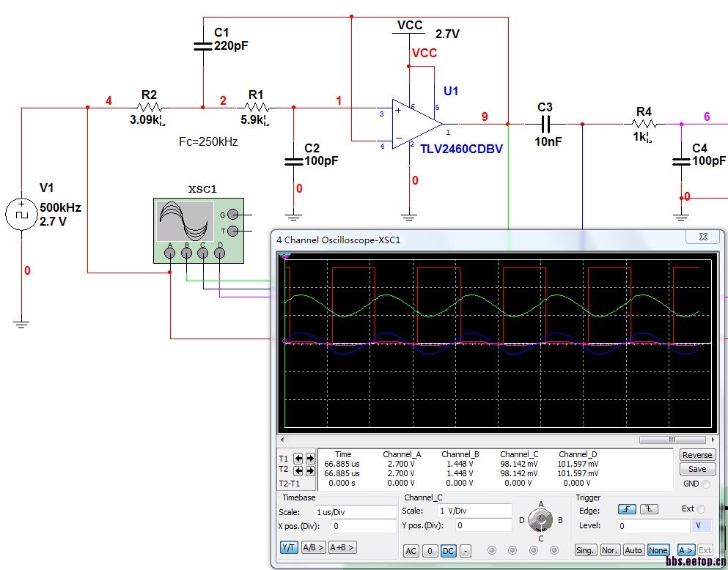Move cursor T2 left with arrow

tap(298, 471)
